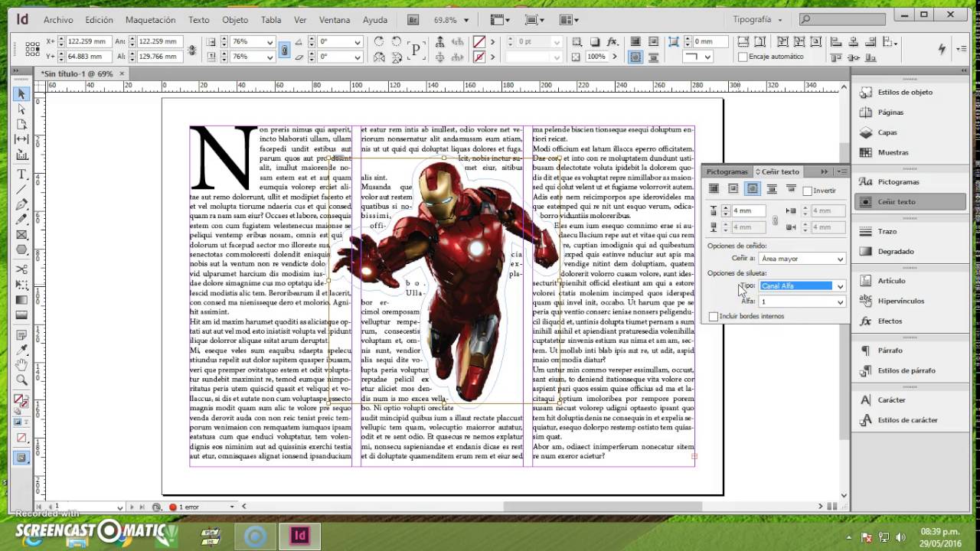Viewport: 980px width, 551px height.
Task: Click the drop shadow icon
Action: coord(593,41)
